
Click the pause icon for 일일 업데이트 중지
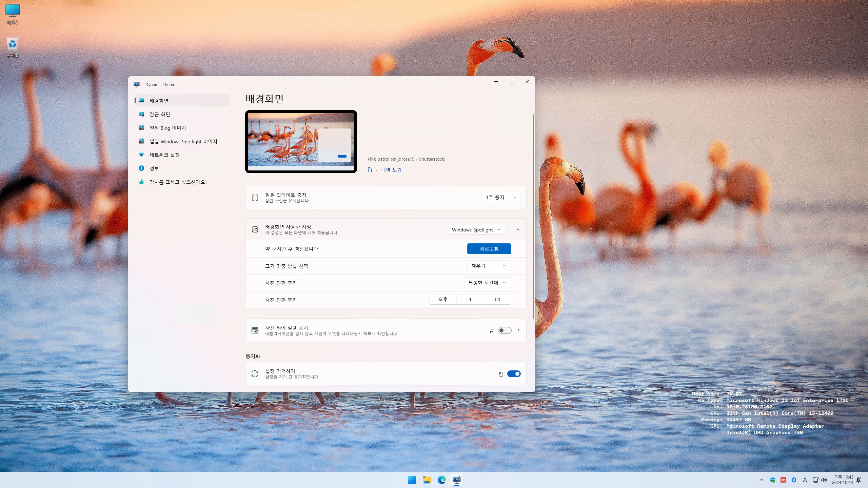point(255,198)
